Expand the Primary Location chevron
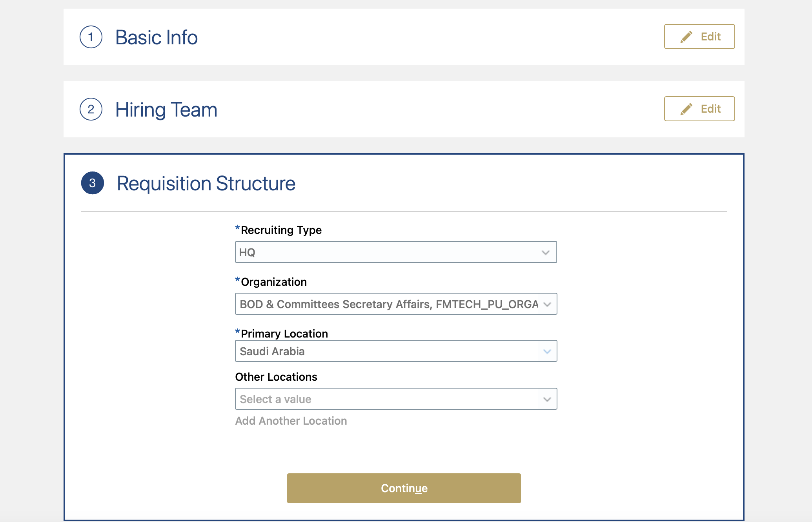The image size is (812, 522). 547,351
